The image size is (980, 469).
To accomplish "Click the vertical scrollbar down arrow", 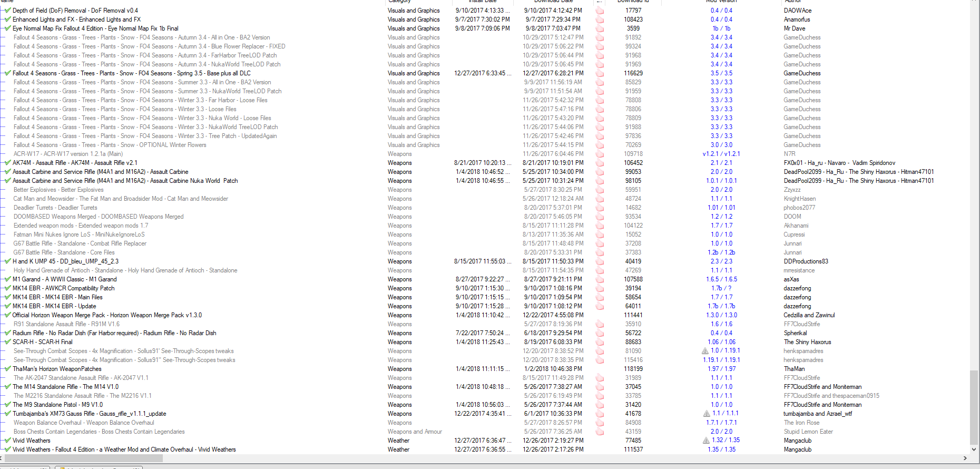I will click(974, 450).
